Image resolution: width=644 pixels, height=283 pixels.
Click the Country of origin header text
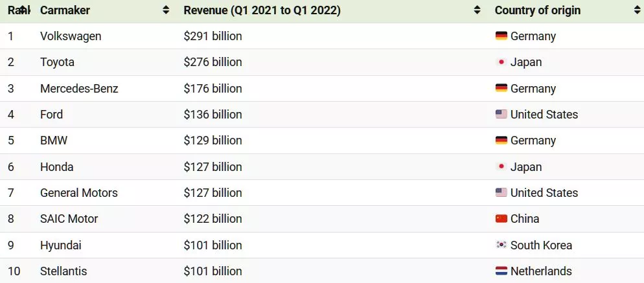[538, 10]
